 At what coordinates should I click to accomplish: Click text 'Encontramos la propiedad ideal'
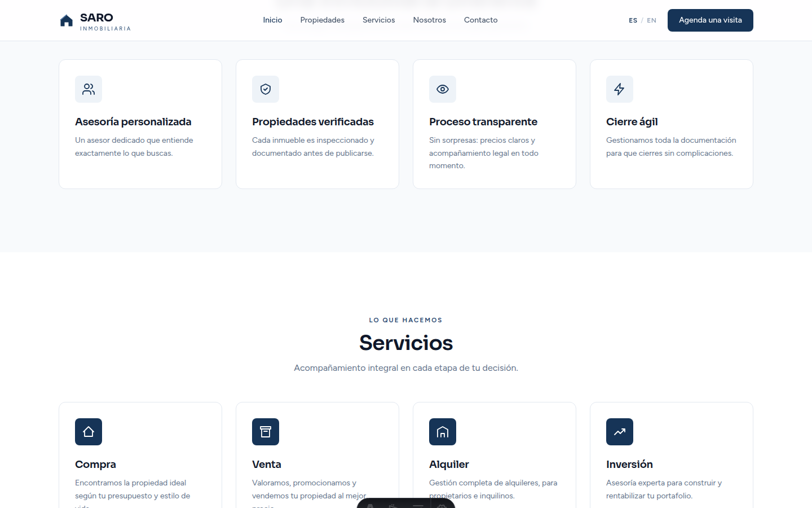(130, 483)
